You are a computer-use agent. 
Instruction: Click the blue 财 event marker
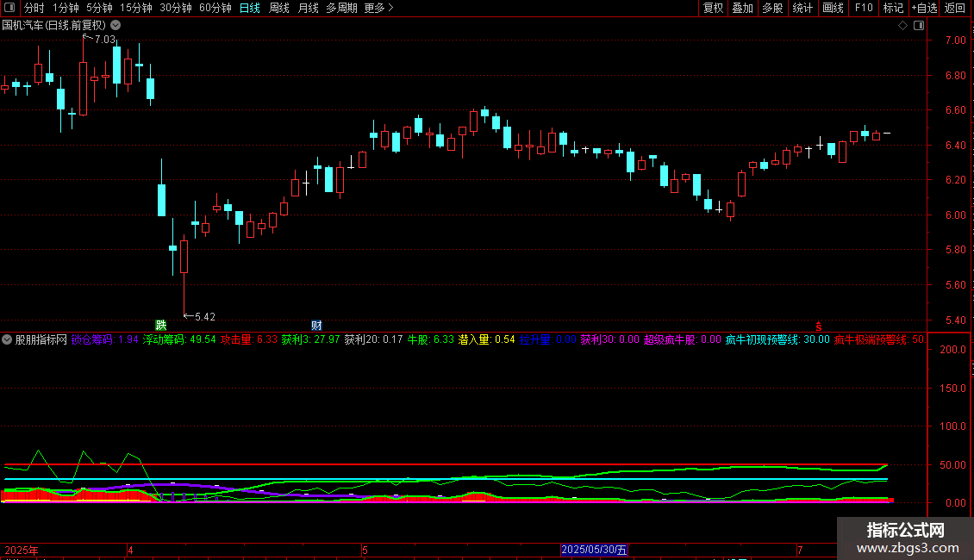point(317,325)
